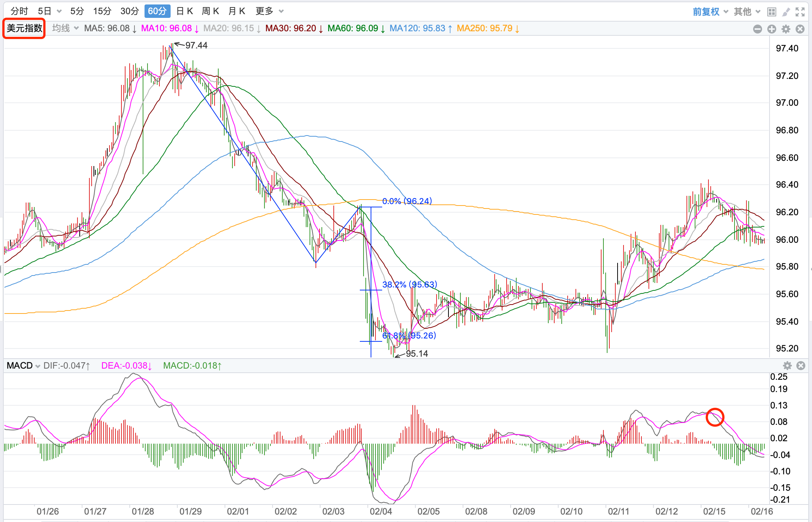Switch to the 日K daily chart tab

click(184, 11)
